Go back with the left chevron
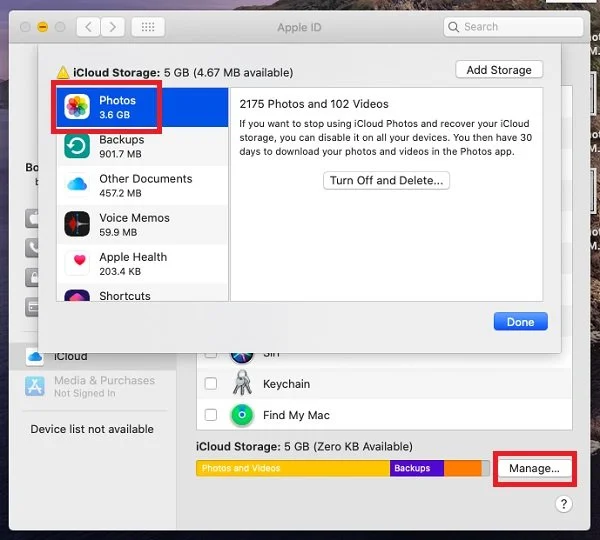 click(88, 27)
